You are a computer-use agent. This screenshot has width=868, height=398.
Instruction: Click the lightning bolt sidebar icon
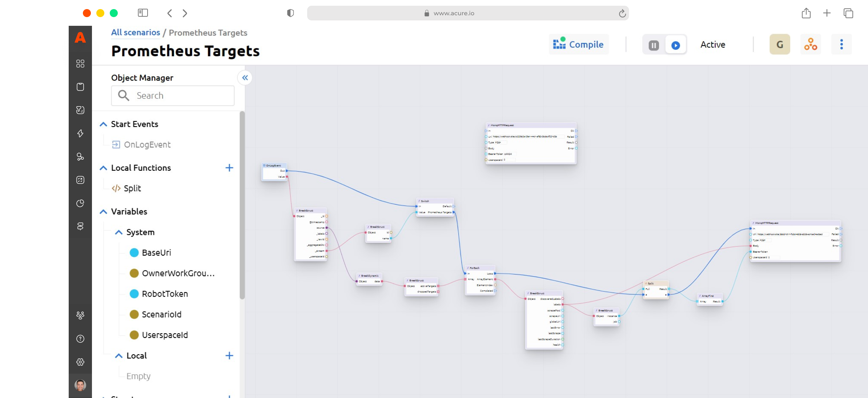click(x=80, y=133)
